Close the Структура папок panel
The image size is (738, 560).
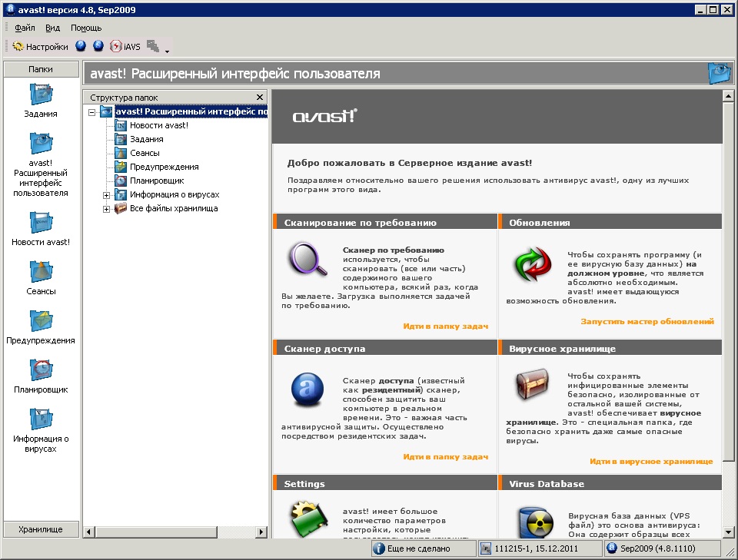pyautogui.click(x=260, y=98)
